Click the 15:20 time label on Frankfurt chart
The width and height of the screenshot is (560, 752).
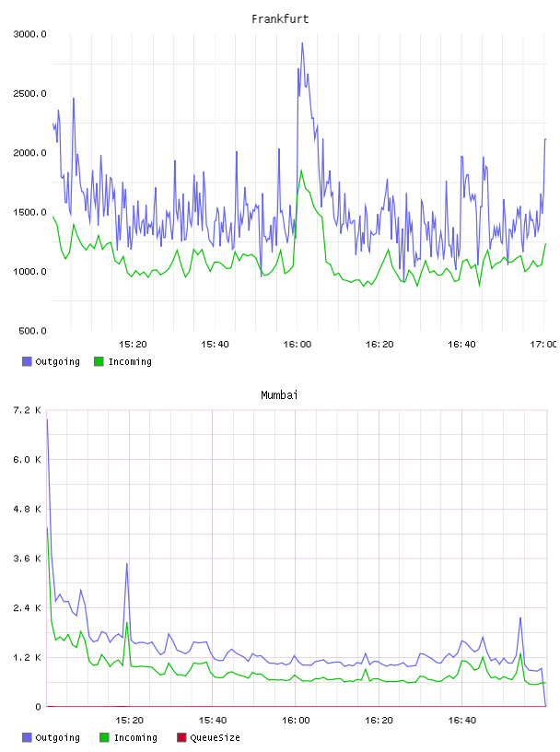133,345
